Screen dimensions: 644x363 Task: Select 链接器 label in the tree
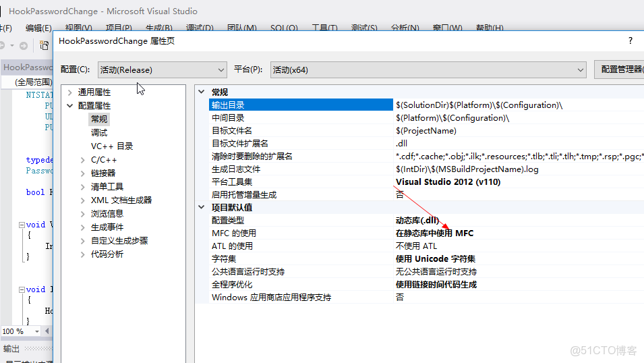tap(103, 173)
